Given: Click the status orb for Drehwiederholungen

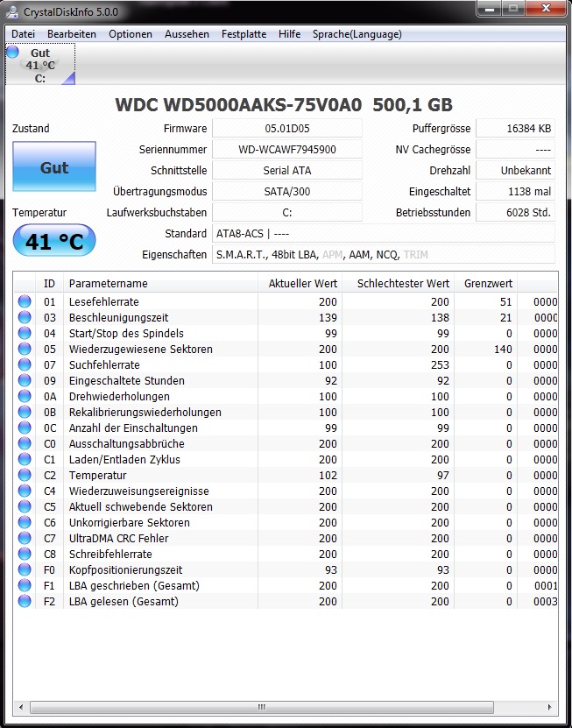Looking at the screenshot, I should click(x=25, y=397).
